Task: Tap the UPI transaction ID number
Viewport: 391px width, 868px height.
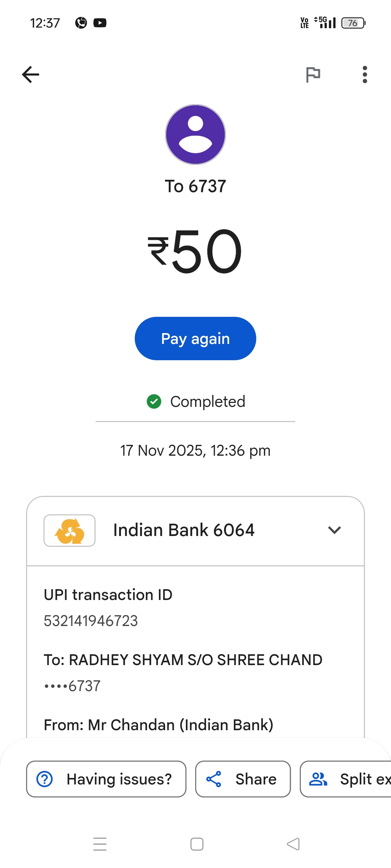Action: (91, 621)
